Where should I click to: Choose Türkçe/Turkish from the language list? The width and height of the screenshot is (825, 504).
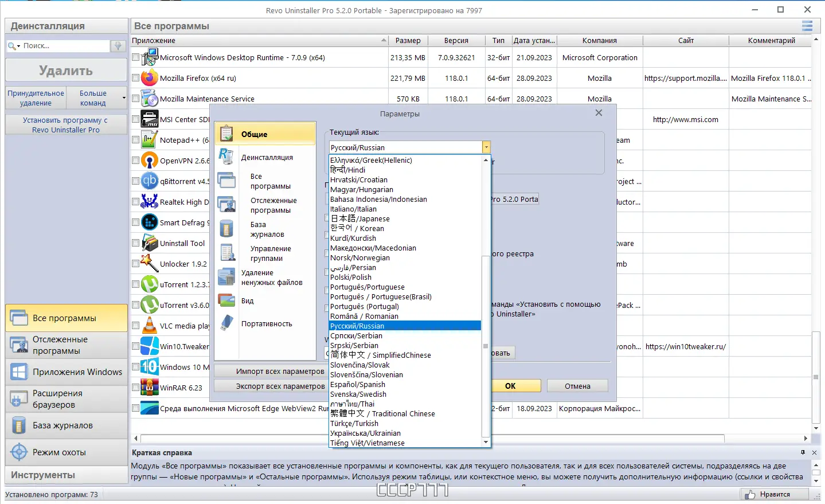point(405,424)
